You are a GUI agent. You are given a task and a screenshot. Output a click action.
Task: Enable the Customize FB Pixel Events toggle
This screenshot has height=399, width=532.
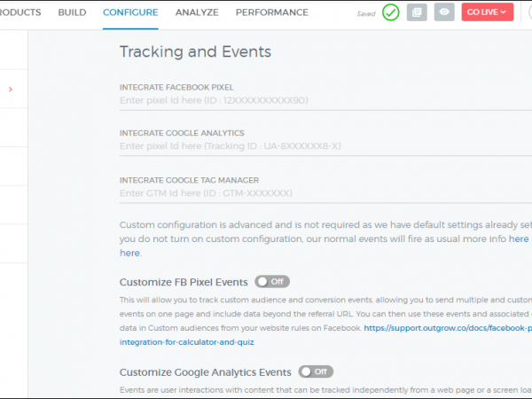[272, 282]
